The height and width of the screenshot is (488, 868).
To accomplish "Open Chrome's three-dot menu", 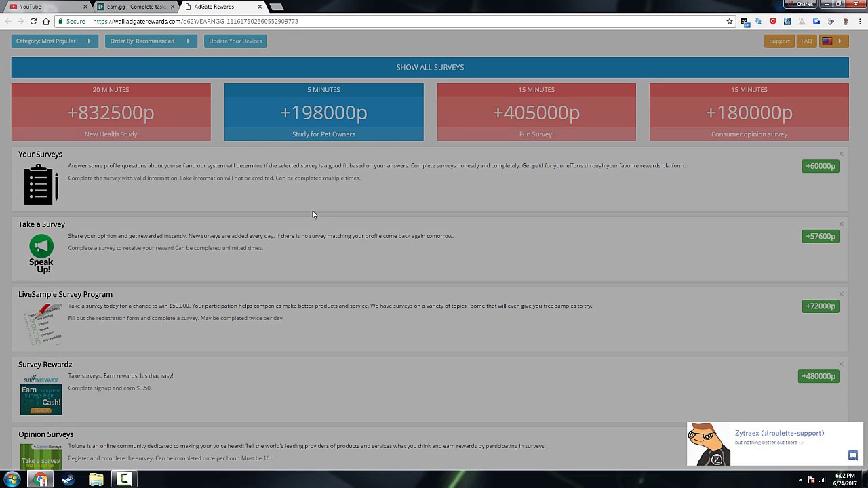I will (859, 21).
